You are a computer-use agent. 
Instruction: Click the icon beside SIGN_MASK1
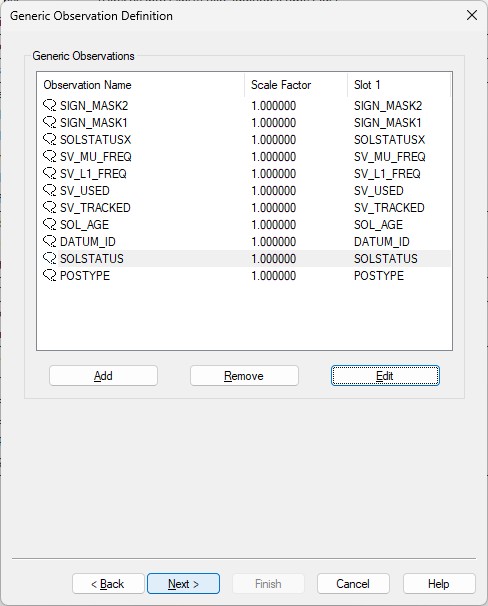pos(49,123)
